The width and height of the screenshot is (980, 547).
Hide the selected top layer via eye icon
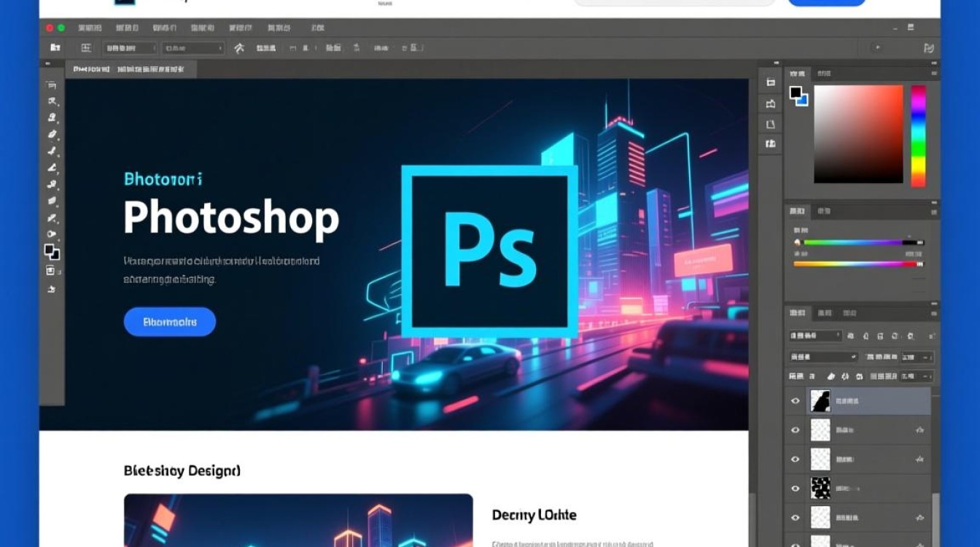(796, 401)
